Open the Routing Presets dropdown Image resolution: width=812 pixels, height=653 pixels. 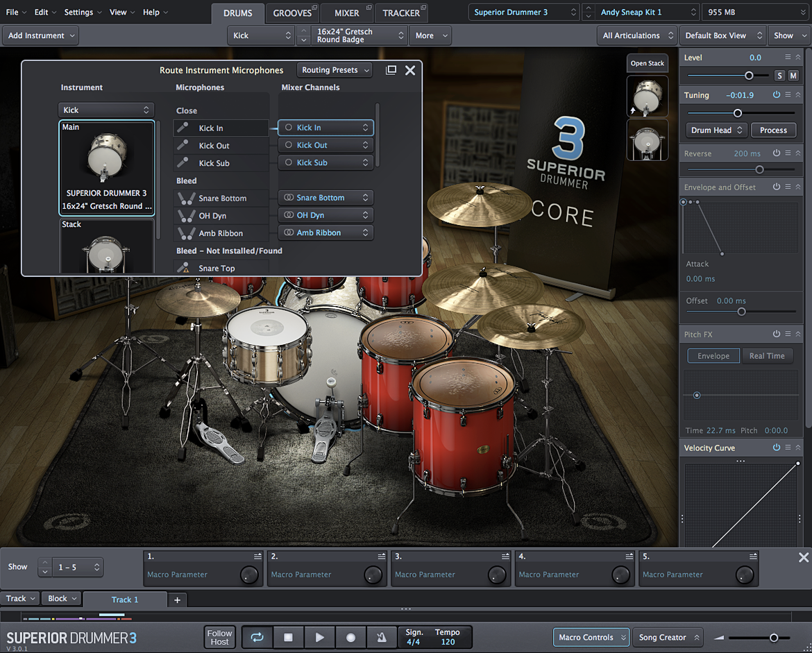(x=335, y=70)
